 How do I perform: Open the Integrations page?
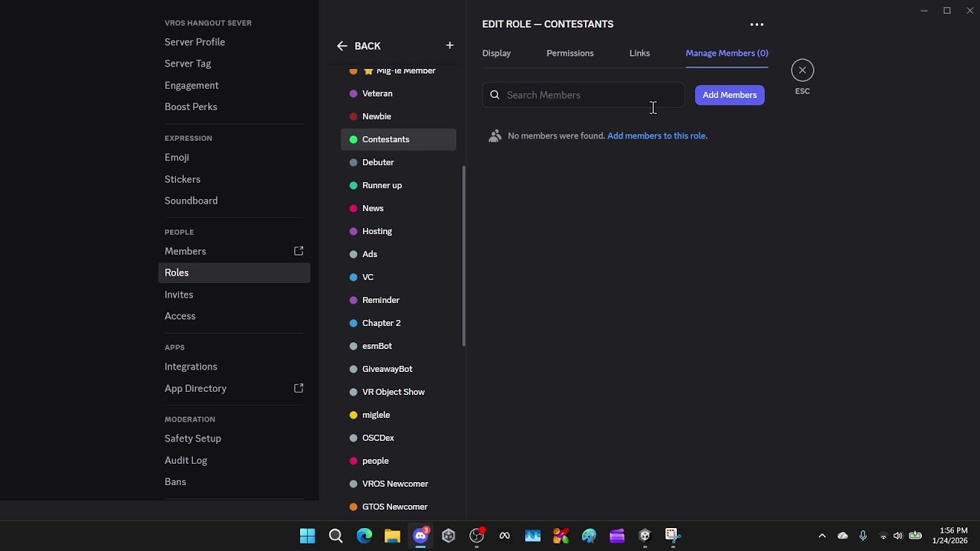pos(234,367)
